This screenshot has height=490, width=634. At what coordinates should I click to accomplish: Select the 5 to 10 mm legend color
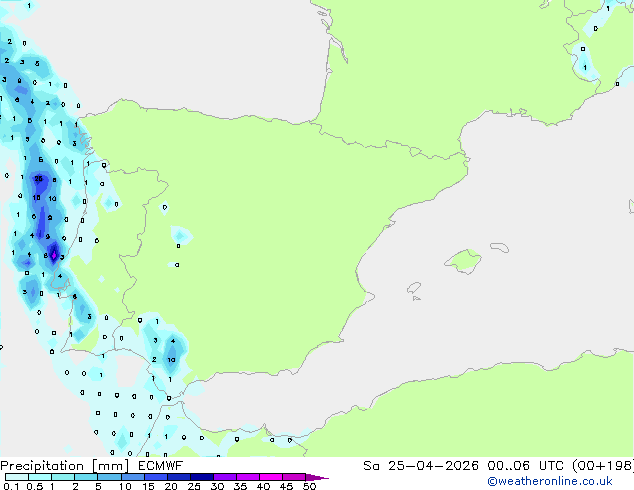(109, 477)
